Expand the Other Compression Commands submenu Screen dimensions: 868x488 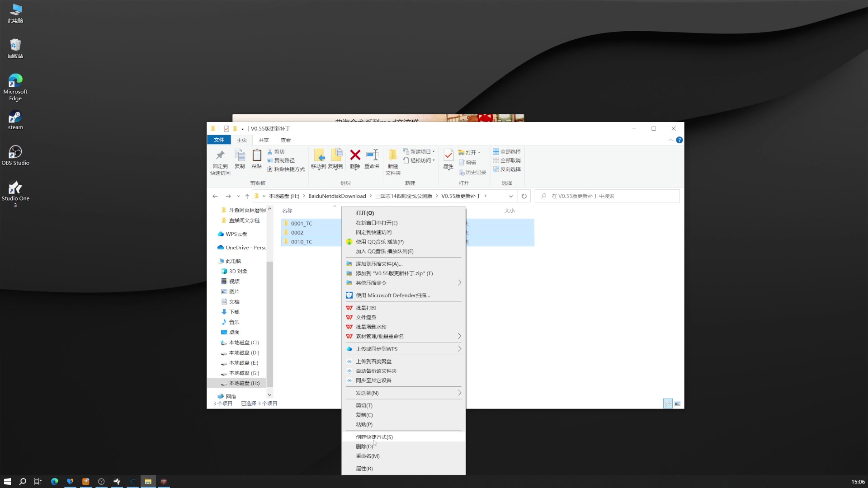point(403,283)
